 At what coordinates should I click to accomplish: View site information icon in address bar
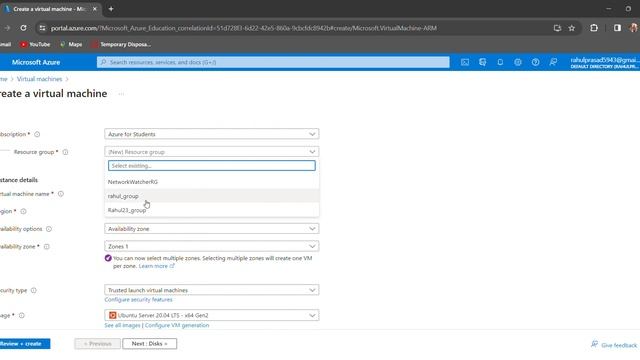coord(42,28)
